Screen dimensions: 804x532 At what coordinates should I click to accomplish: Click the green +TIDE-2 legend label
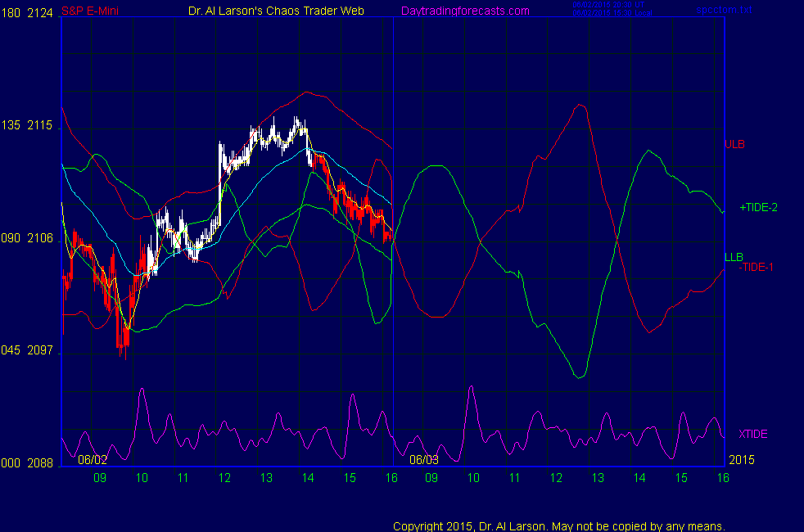(758, 208)
